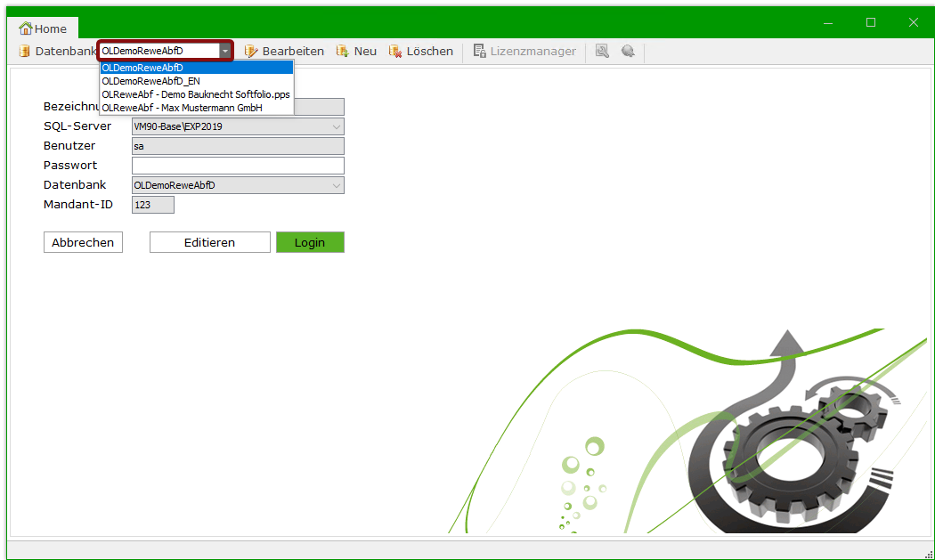
Task: Choose OLReweAbf - Max Mustermann GmbH entry
Action: tap(182, 108)
